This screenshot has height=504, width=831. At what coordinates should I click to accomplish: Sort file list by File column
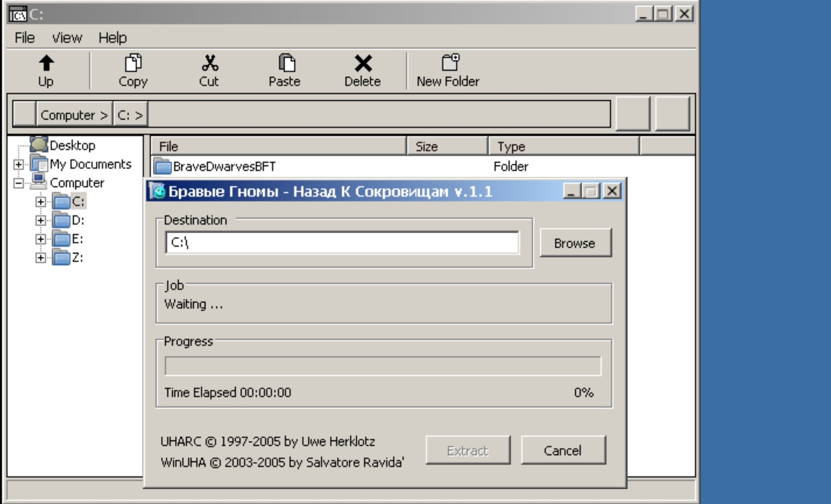[x=279, y=146]
